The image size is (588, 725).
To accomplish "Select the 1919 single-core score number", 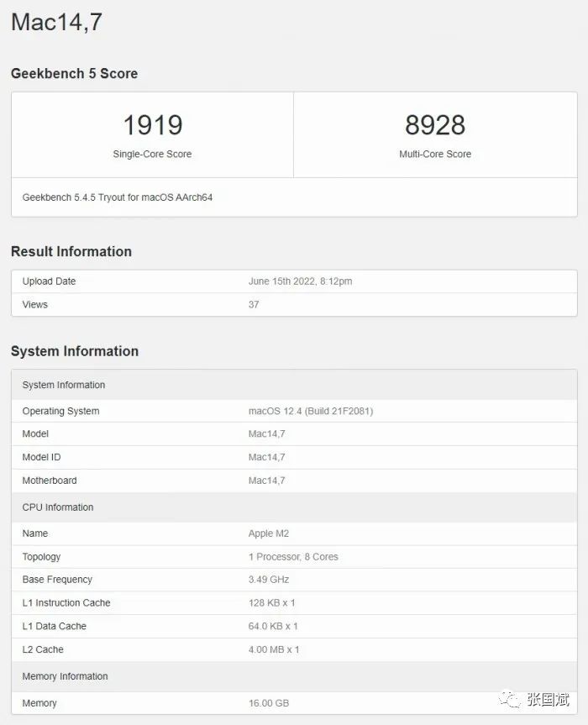I will (152, 125).
